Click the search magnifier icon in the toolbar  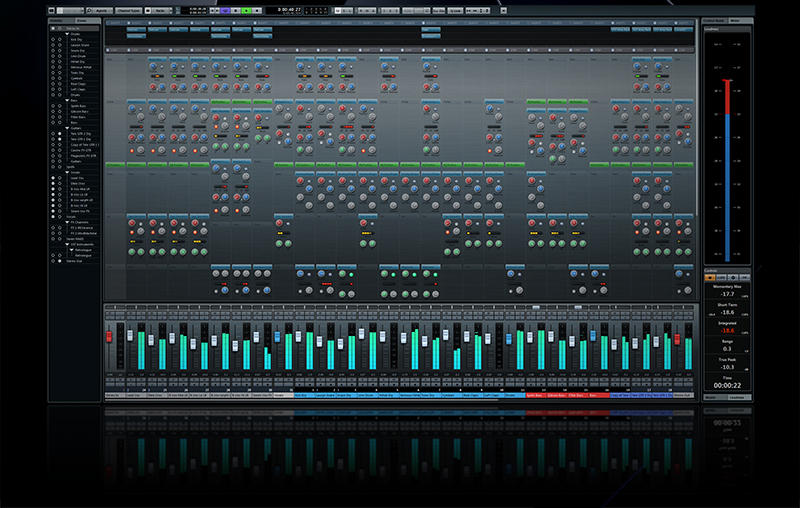(x=89, y=10)
